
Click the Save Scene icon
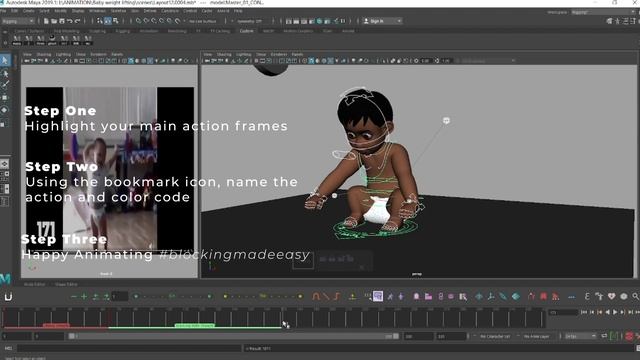[62, 21]
